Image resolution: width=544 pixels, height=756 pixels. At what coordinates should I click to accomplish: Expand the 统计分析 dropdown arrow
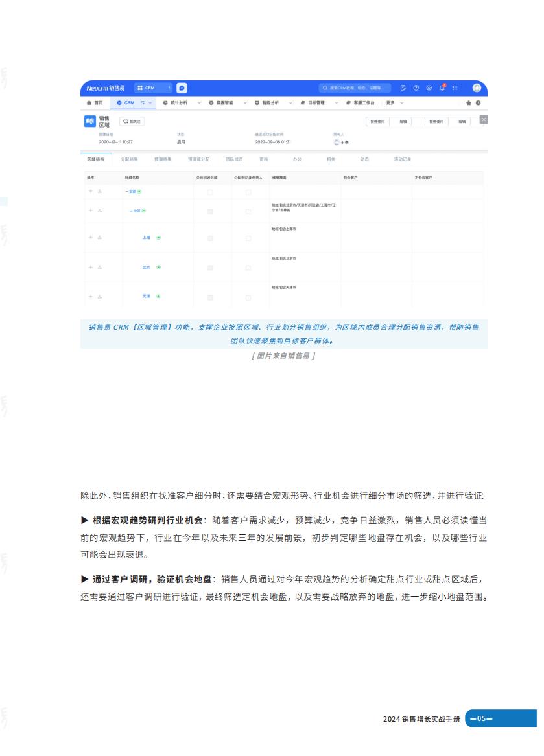[x=199, y=103]
